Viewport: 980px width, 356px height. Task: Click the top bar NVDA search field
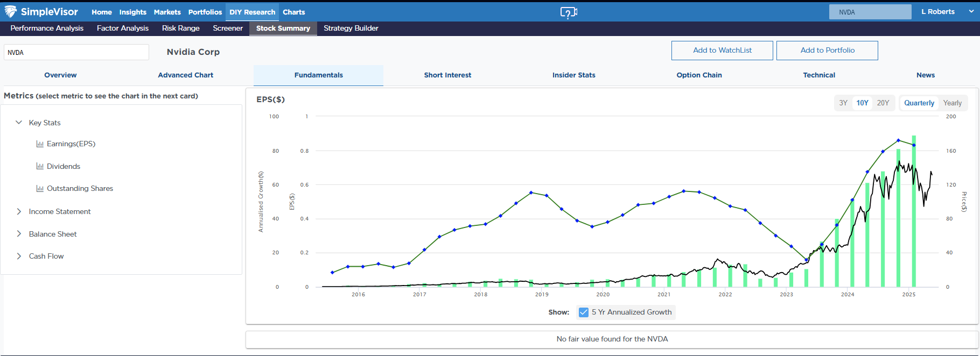(x=870, y=12)
